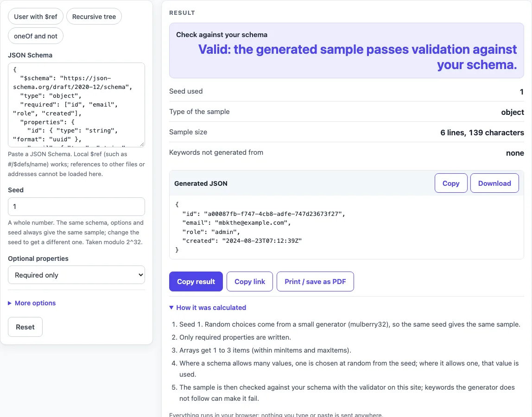Screen dimensions: 532x417
Task: Click step 'Arrays get 1 to 3 items'
Action: tap(266, 350)
